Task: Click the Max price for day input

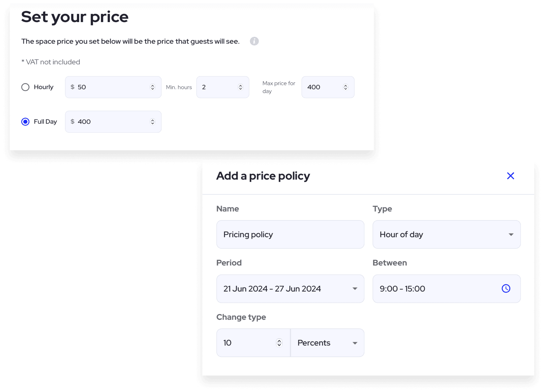Action: coord(323,87)
